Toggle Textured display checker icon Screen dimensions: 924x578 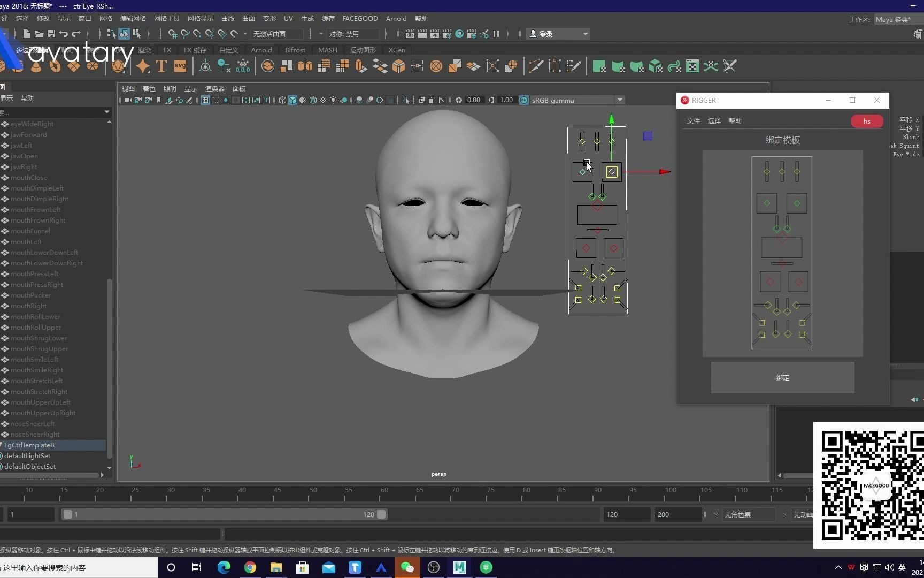pyautogui.click(x=323, y=100)
